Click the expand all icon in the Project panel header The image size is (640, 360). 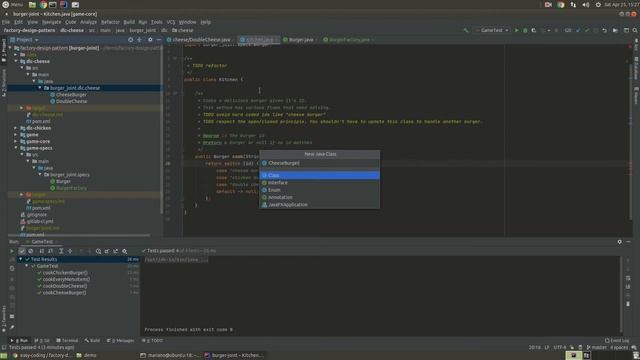click(x=140, y=40)
